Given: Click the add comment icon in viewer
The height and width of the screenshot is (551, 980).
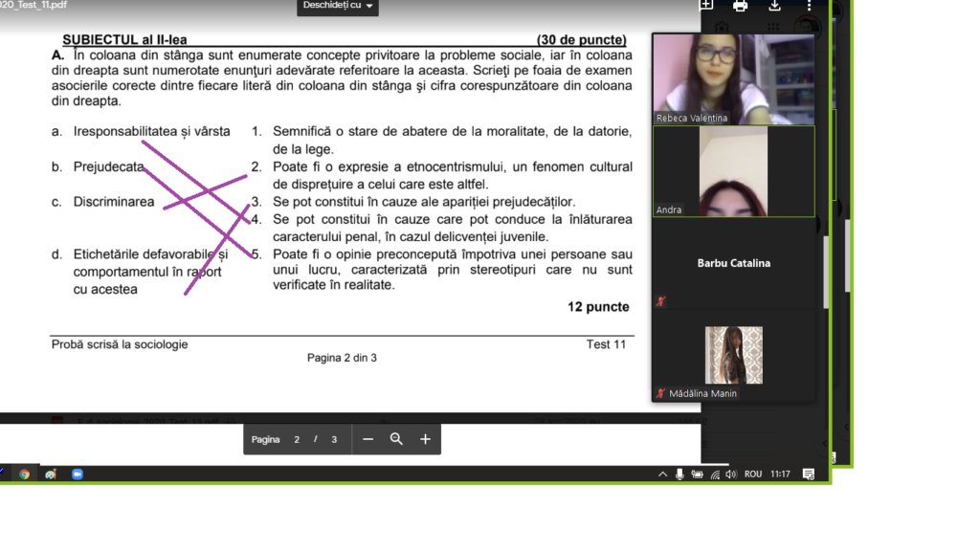Looking at the screenshot, I should (x=706, y=6).
